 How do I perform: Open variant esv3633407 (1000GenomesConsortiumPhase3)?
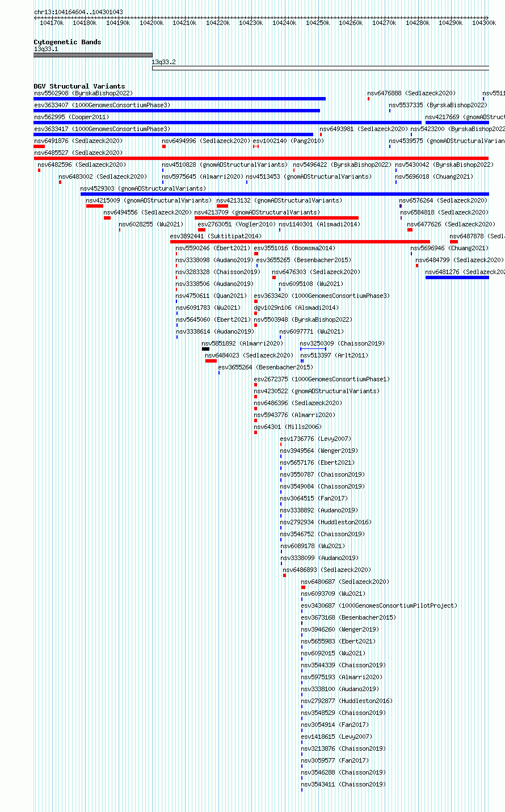[176, 111]
